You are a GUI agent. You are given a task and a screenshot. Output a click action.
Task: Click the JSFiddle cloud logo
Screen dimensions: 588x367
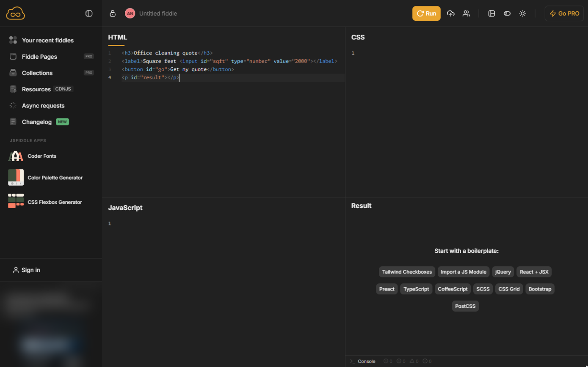(x=16, y=14)
